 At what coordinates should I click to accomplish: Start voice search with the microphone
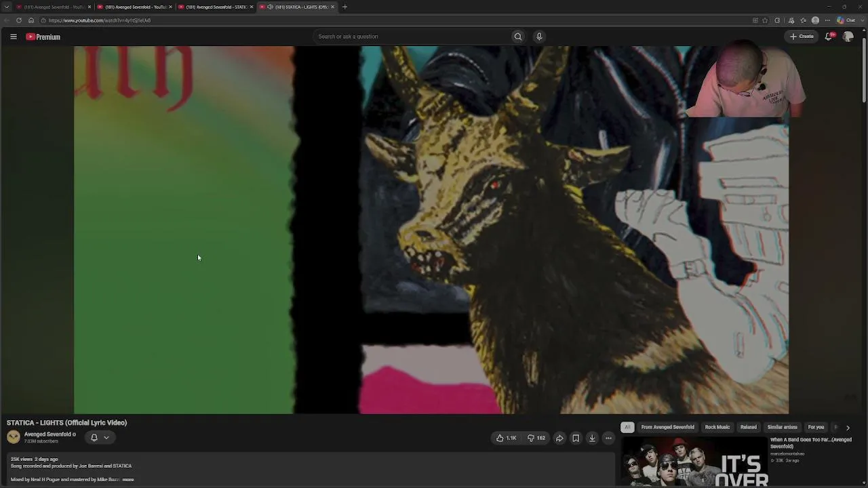pos(539,37)
